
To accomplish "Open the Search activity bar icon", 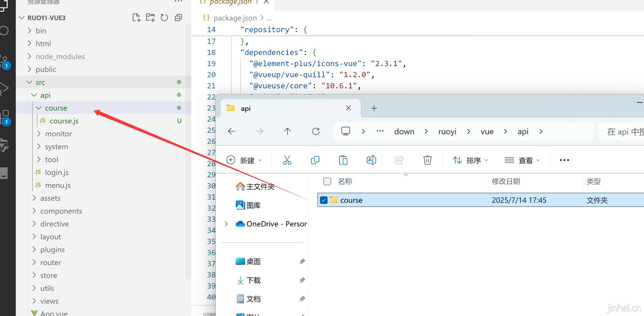I will point(4,30).
